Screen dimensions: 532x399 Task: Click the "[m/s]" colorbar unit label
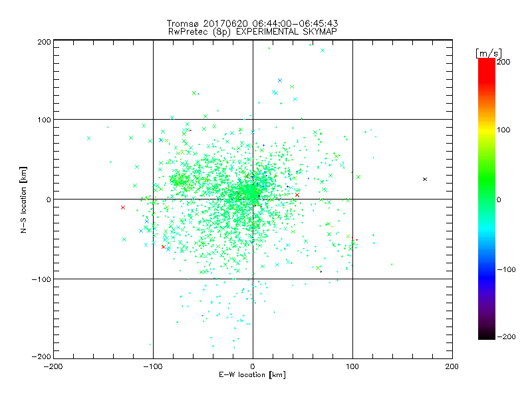tap(489, 53)
